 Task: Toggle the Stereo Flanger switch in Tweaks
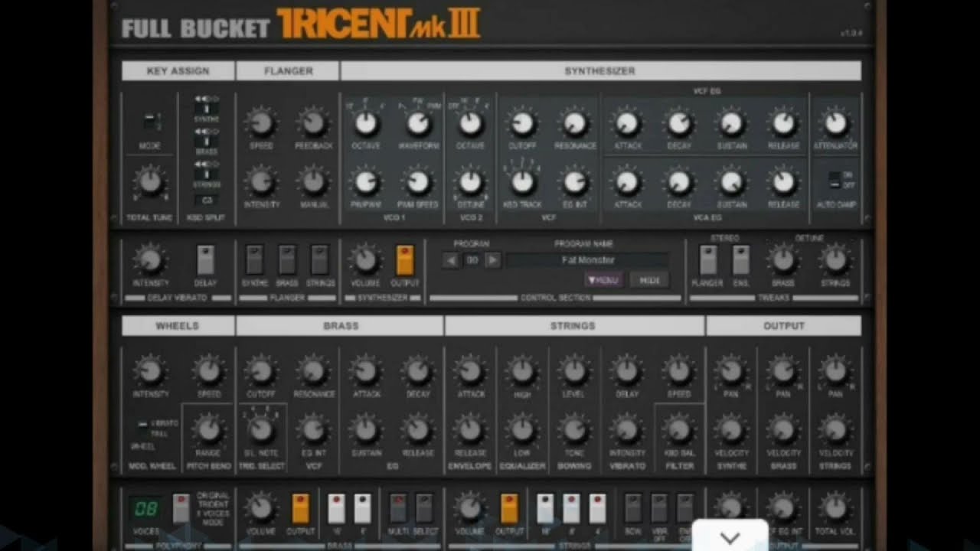pyautogui.click(x=707, y=260)
